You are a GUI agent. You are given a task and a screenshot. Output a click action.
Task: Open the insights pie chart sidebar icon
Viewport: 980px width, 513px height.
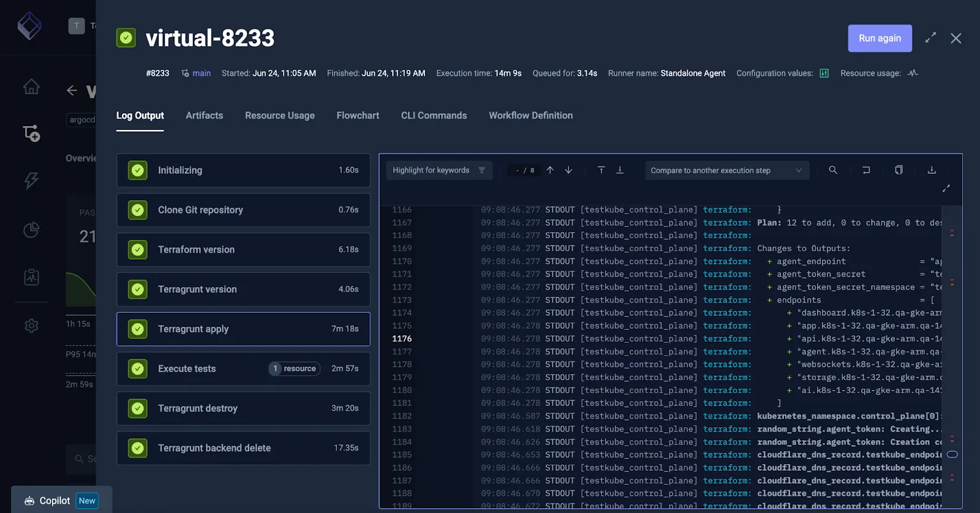pyautogui.click(x=31, y=230)
